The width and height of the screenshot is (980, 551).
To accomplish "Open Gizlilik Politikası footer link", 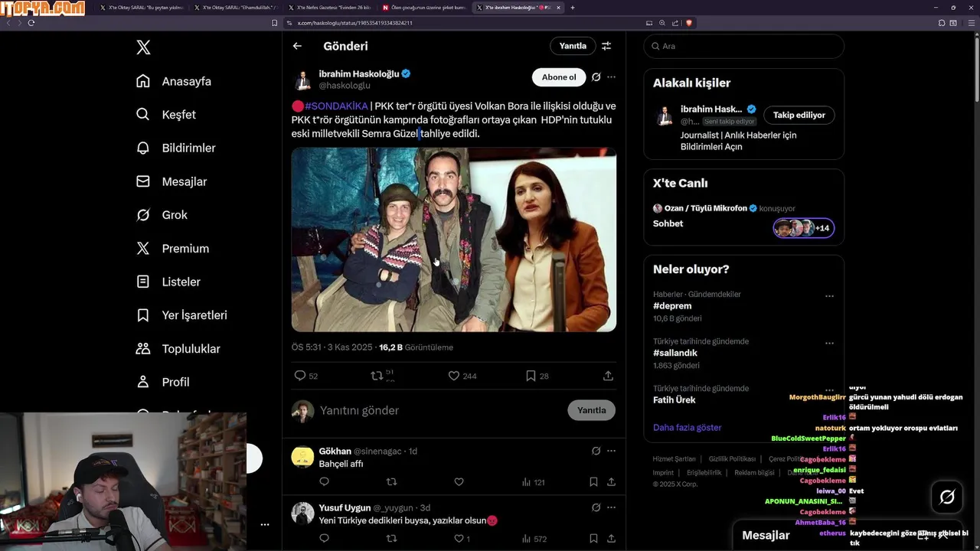I will click(732, 459).
